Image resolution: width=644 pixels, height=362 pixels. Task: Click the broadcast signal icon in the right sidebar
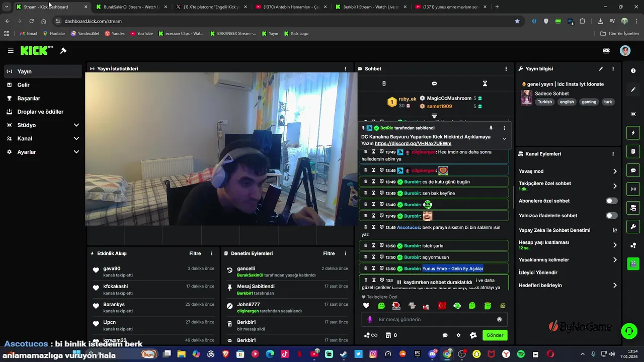(633, 189)
